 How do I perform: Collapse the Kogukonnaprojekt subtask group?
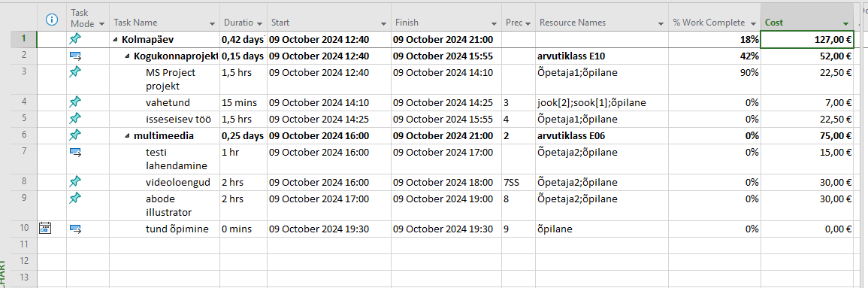click(x=128, y=56)
